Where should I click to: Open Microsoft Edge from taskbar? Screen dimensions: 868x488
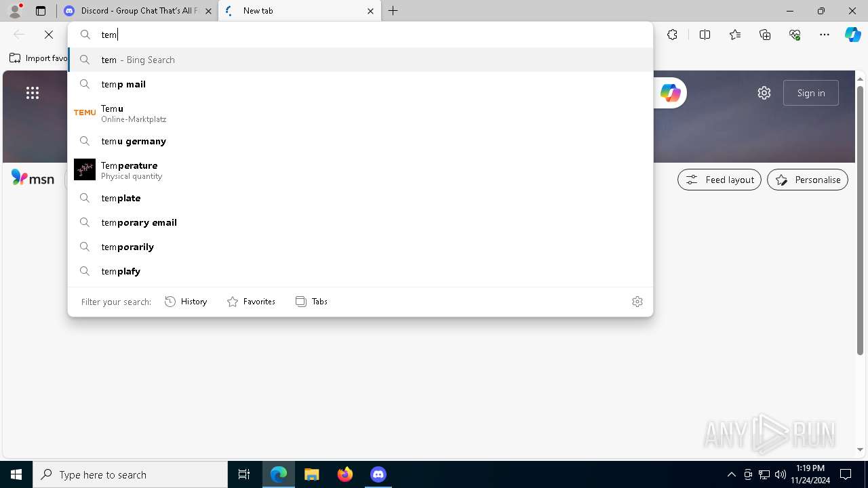pyautogui.click(x=279, y=474)
